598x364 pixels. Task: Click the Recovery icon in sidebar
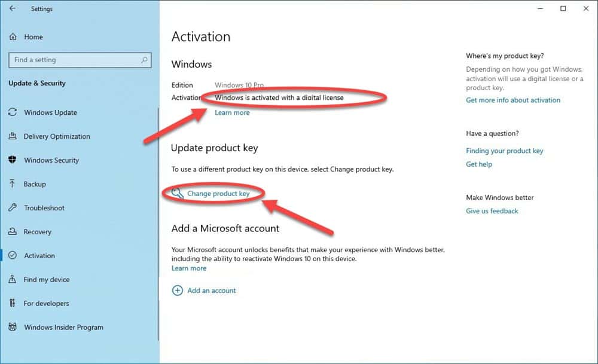(13, 231)
